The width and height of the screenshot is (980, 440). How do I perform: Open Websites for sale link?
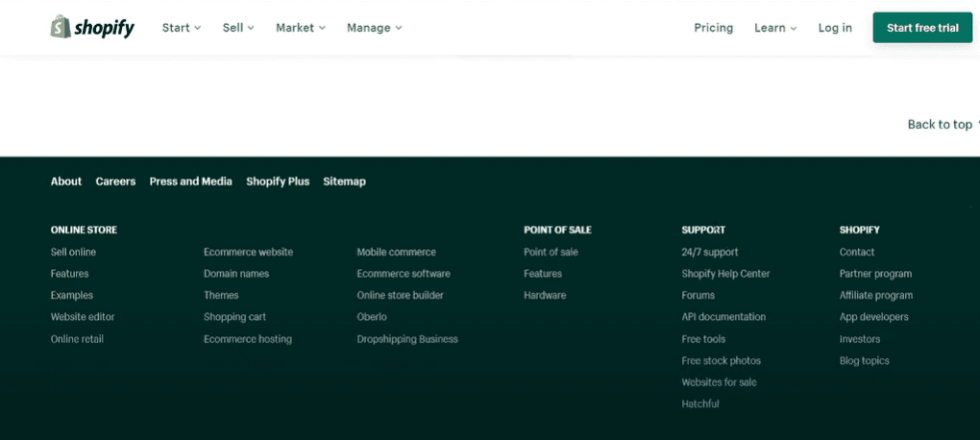pos(719,381)
